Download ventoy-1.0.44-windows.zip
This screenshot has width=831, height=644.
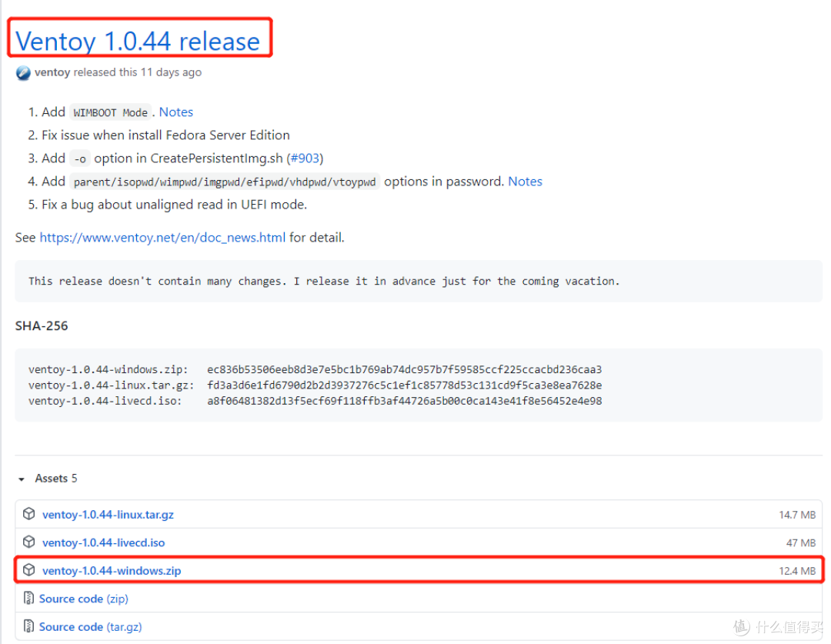pyautogui.click(x=112, y=570)
